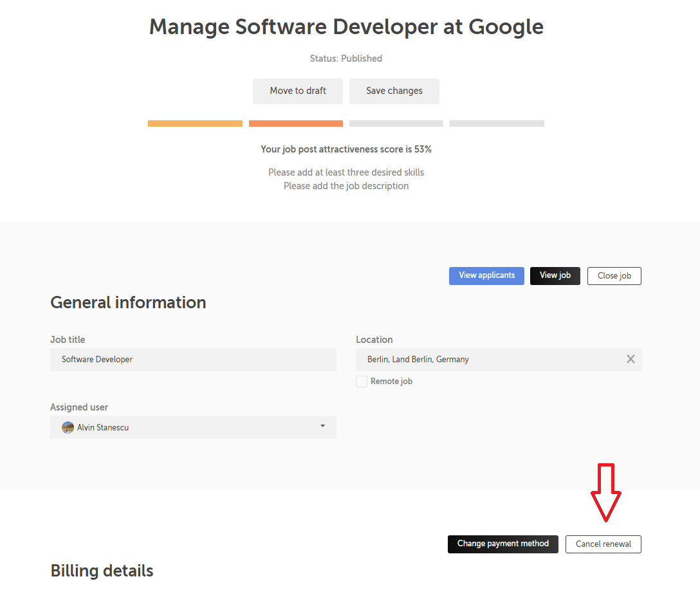700x590 pixels.
Task: Click the General information heading
Action: [128, 302]
